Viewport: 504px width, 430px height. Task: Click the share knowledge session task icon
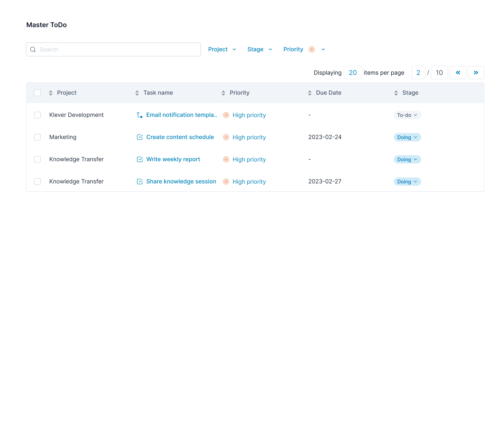click(x=140, y=181)
